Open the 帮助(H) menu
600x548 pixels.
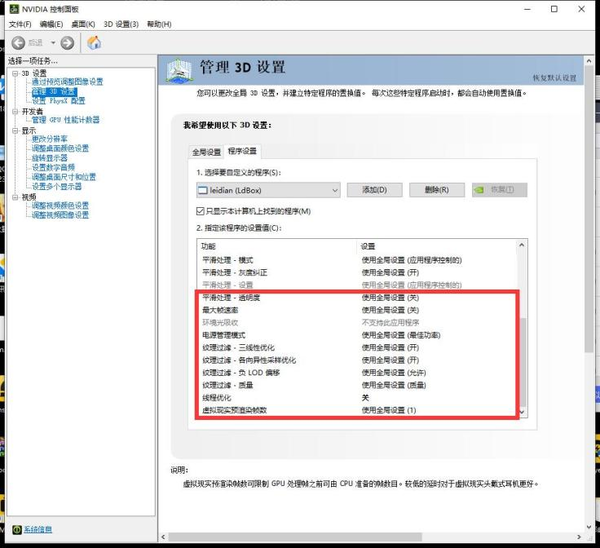click(x=159, y=24)
